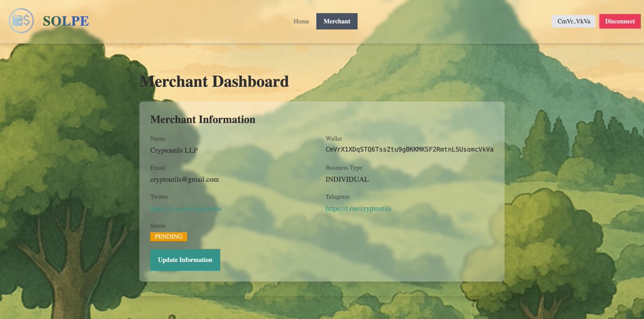Image resolution: width=644 pixels, height=319 pixels.
Task: Select the full wallet address text
Action: (x=409, y=149)
